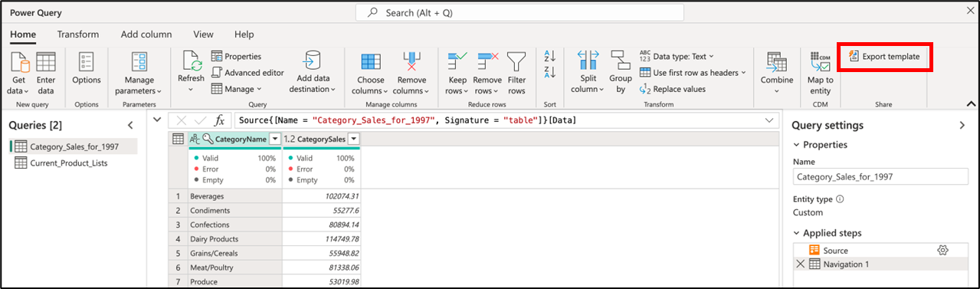This screenshot has width=980, height=289.
Task: Open the Combine menu
Action: coord(777,74)
